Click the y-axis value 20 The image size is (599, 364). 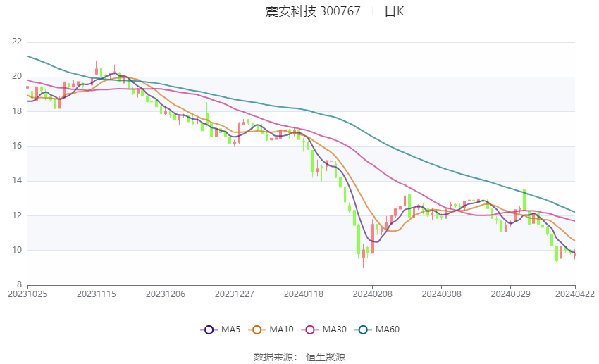click(x=17, y=76)
